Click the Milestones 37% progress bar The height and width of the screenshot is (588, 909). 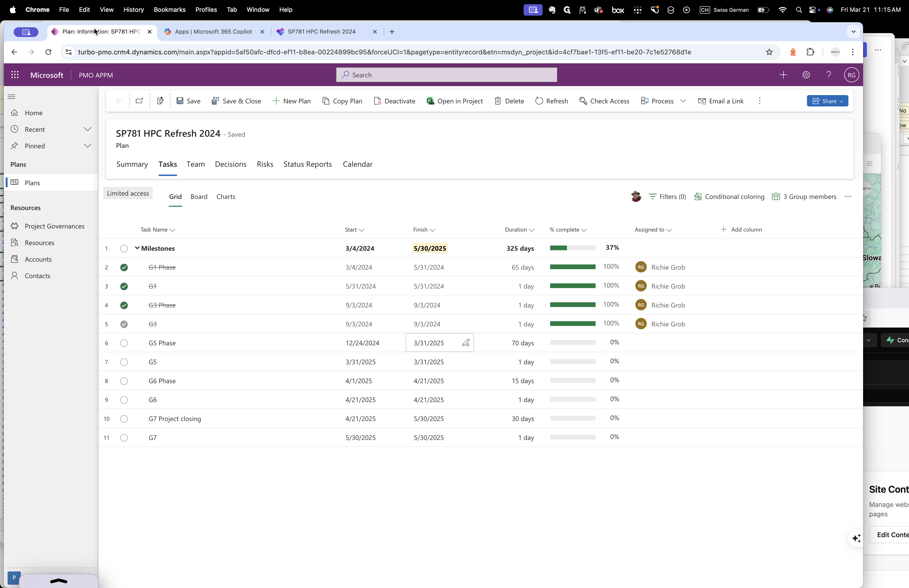573,248
